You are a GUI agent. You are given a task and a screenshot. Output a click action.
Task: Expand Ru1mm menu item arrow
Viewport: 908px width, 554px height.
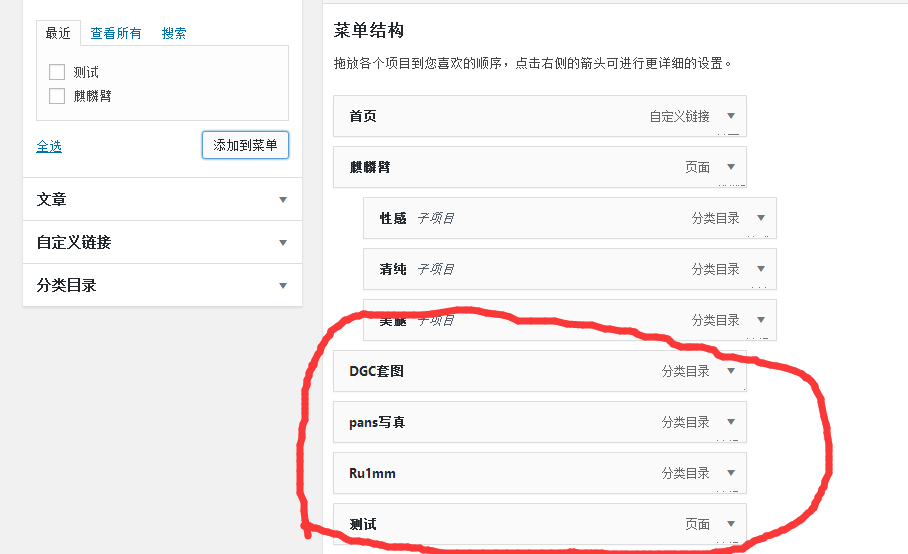(731, 473)
